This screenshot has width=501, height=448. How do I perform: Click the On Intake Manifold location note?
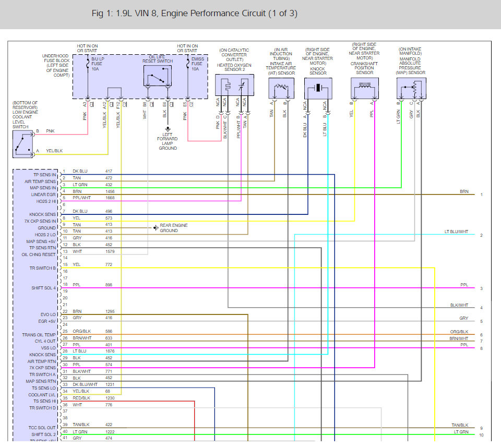[410, 51]
